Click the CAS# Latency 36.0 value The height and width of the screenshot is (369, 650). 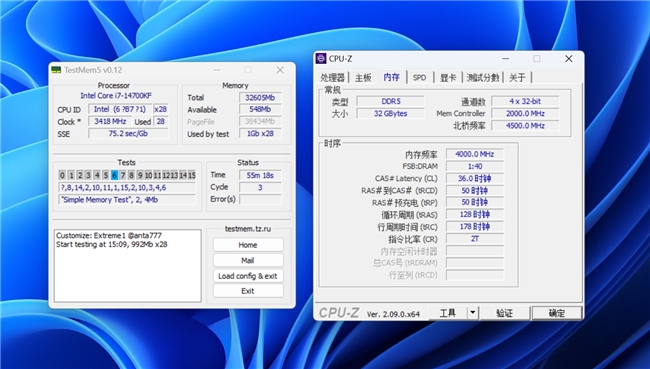475,178
